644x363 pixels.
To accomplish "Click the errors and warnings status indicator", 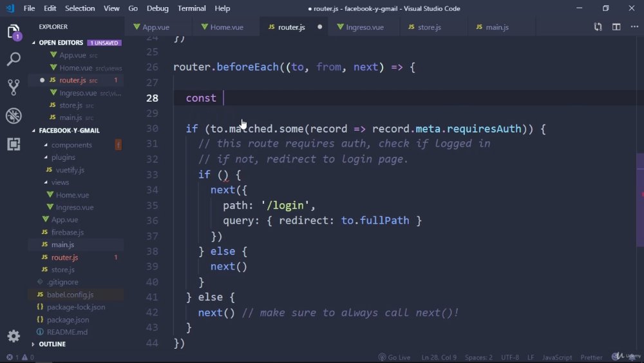I will [20, 357].
